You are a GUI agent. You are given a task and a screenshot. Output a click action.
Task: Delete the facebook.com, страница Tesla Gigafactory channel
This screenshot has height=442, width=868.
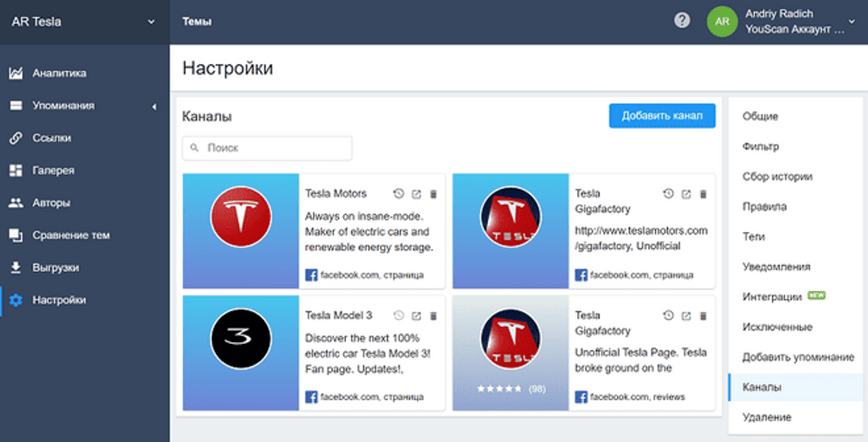click(x=703, y=194)
